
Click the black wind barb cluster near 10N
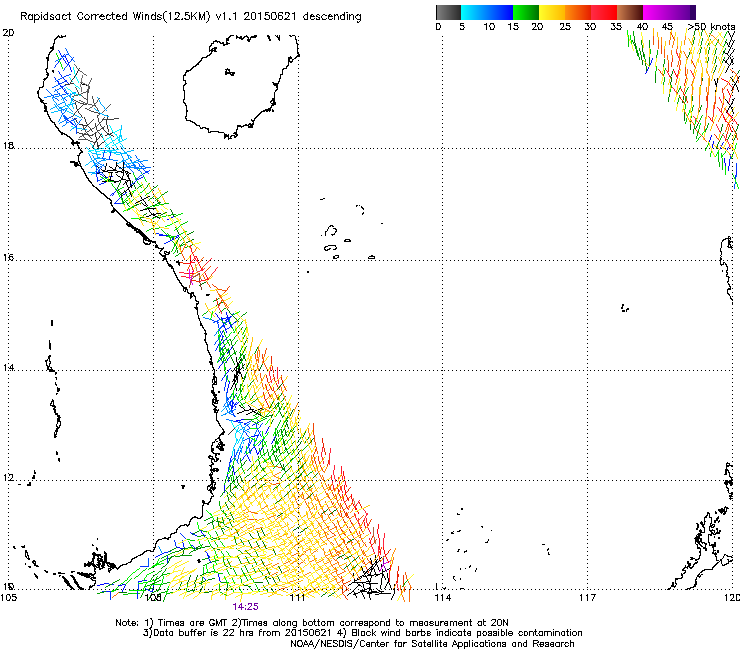pyautogui.click(x=370, y=578)
